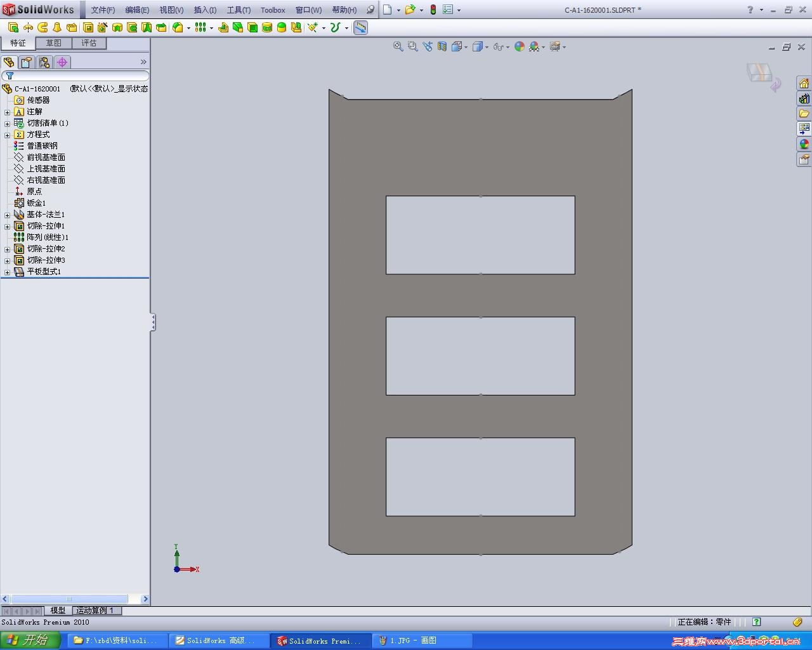Open the Options dropdown arrow
Screen dimensions: 812x650
point(459,10)
